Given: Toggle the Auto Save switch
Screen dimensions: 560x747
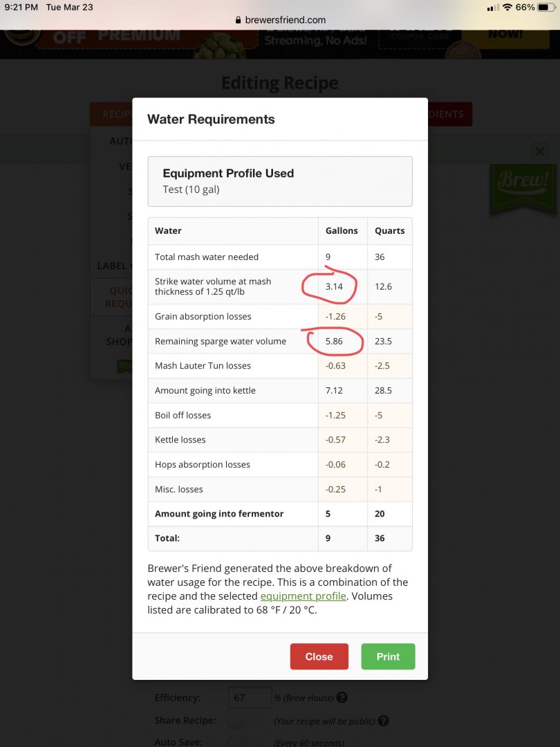Looking at the screenshot, I should pos(245,741).
